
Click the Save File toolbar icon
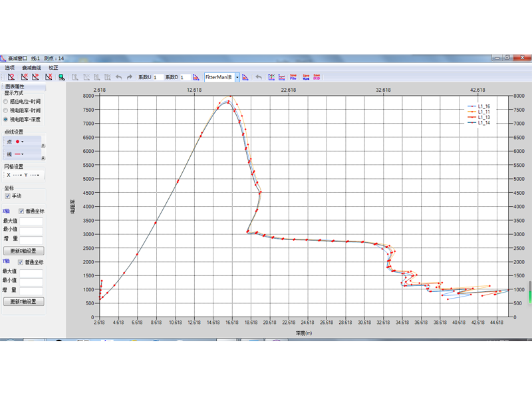[x=293, y=78]
